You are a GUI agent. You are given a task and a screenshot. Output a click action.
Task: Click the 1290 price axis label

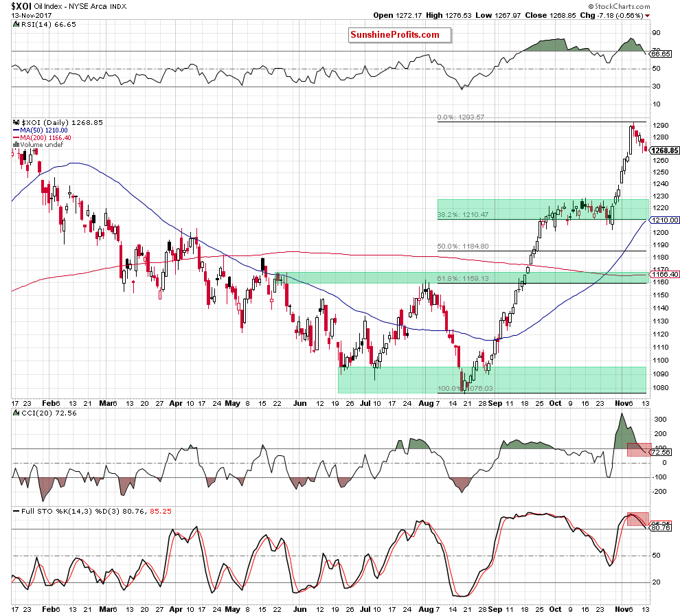pos(660,125)
